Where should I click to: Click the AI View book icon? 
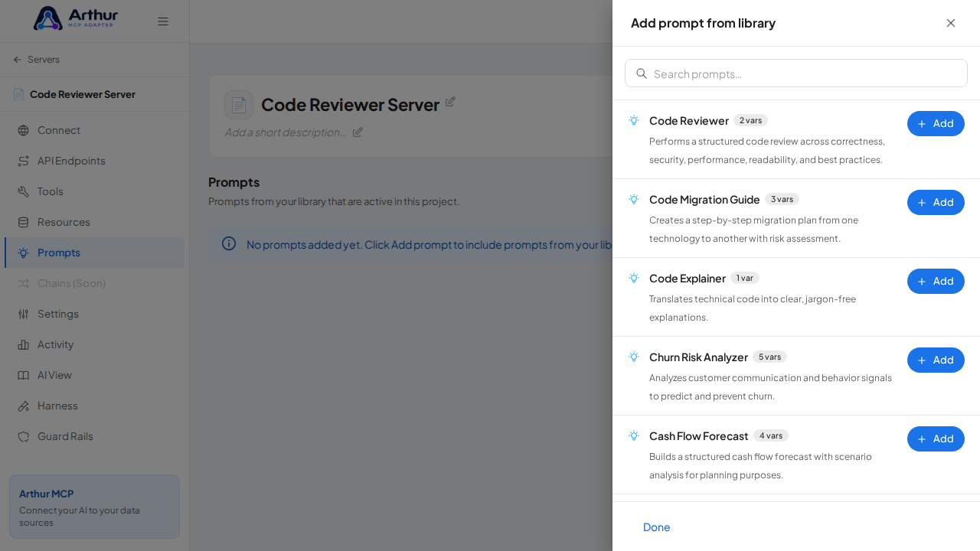pos(23,375)
